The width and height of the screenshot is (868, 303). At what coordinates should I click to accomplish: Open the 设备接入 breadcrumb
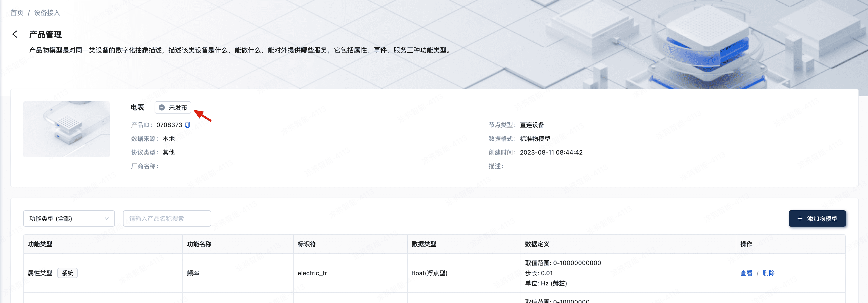tap(47, 13)
